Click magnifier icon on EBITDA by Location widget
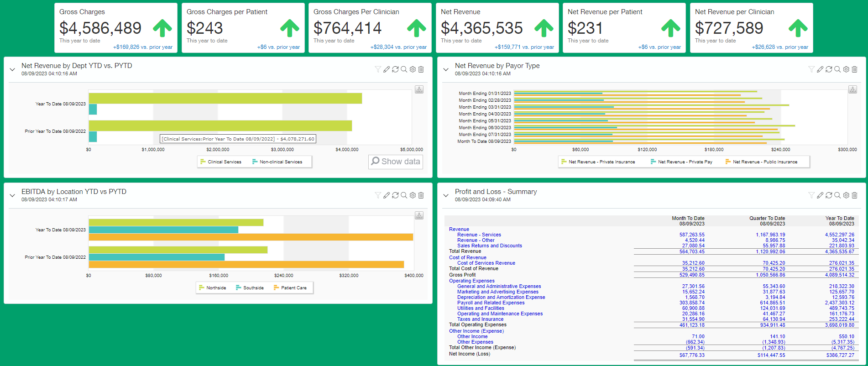868x366 pixels. 404,195
